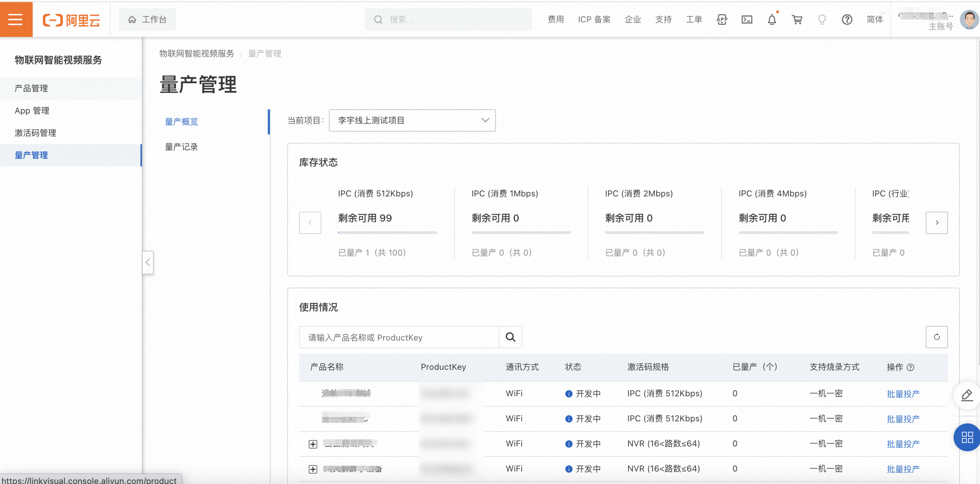980x484 pixels.
Task: Click the help question mark icon
Action: [x=847, y=19]
